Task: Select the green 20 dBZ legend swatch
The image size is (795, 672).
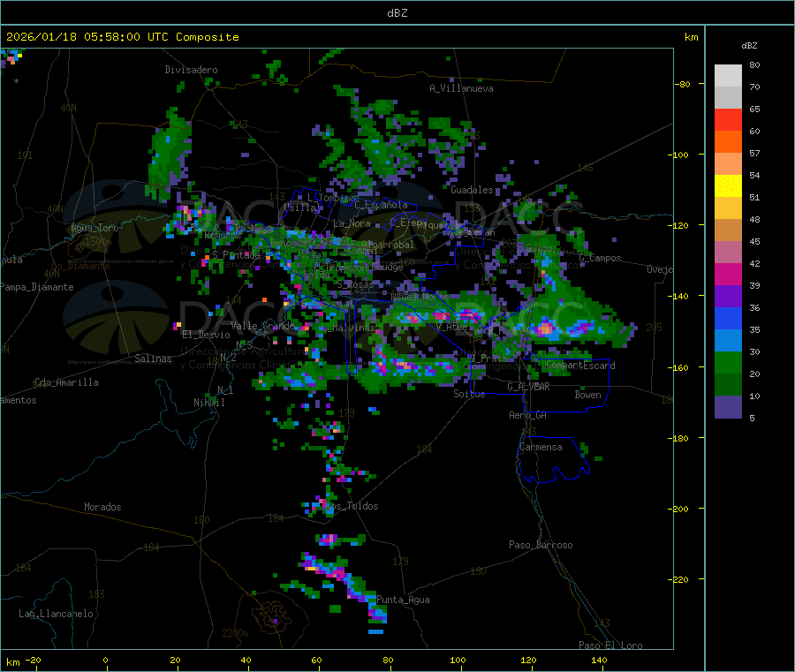Action: click(x=728, y=362)
